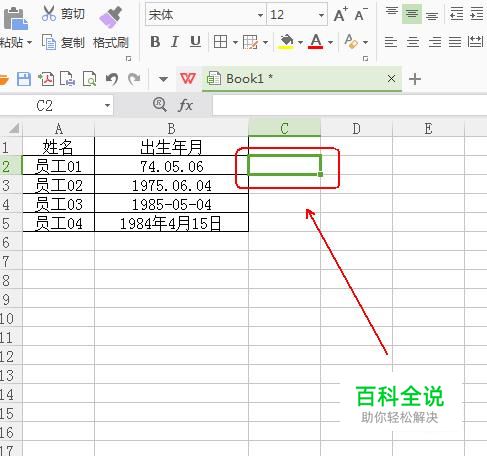Click the increase indent icon
Screen dimensions: 487x456
[477, 14]
